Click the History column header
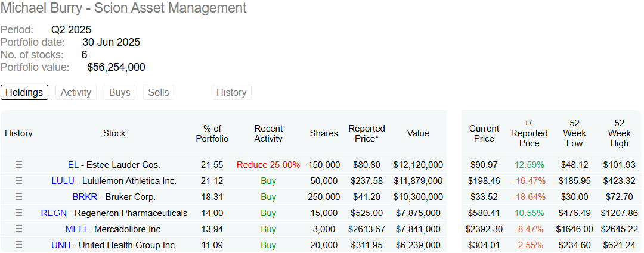The height and width of the screenshot is (253, 644). [x=18, y=133]
